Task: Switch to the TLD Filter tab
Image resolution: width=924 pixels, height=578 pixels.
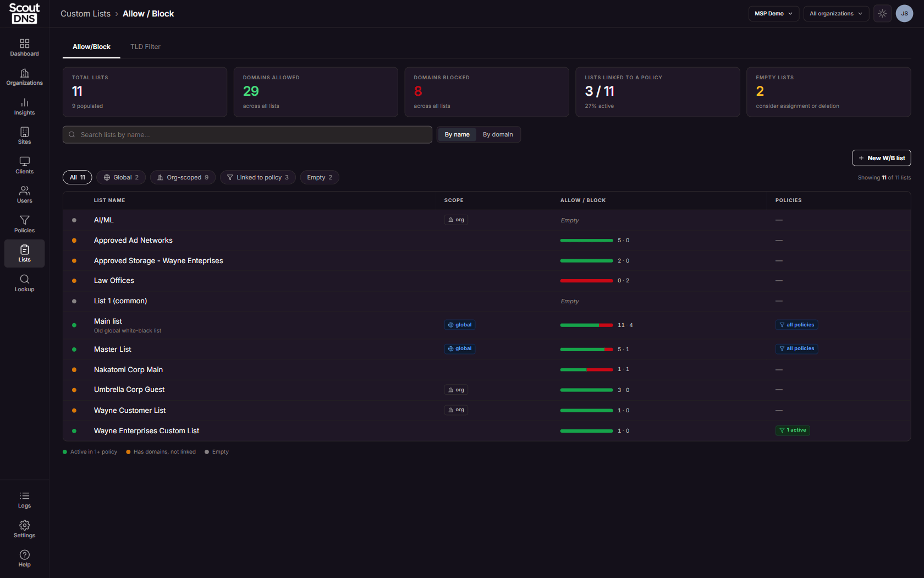Action: pyautogui.click(x=145, y=47)
